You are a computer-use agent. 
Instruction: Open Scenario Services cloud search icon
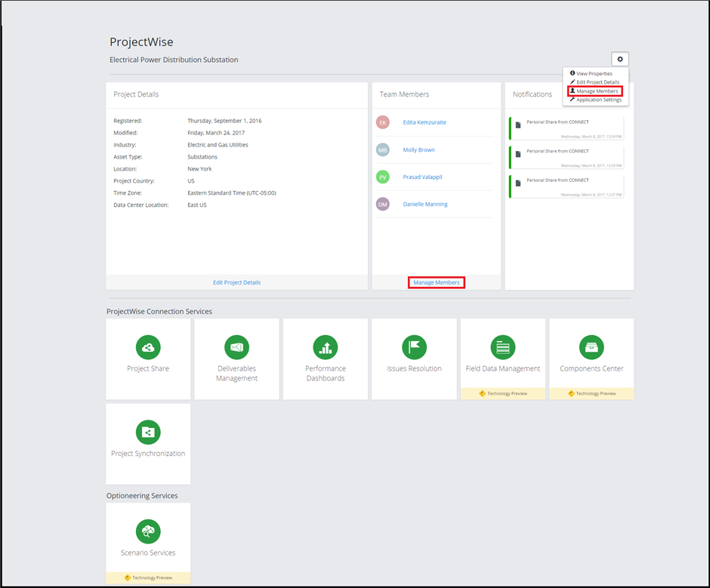click(148, 531)
